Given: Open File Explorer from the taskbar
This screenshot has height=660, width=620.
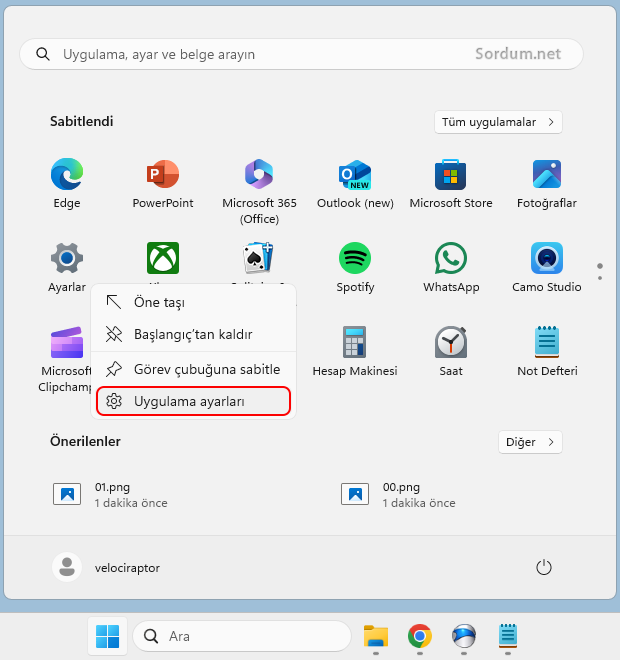Looking at the screenshot, I should [376, 636].
